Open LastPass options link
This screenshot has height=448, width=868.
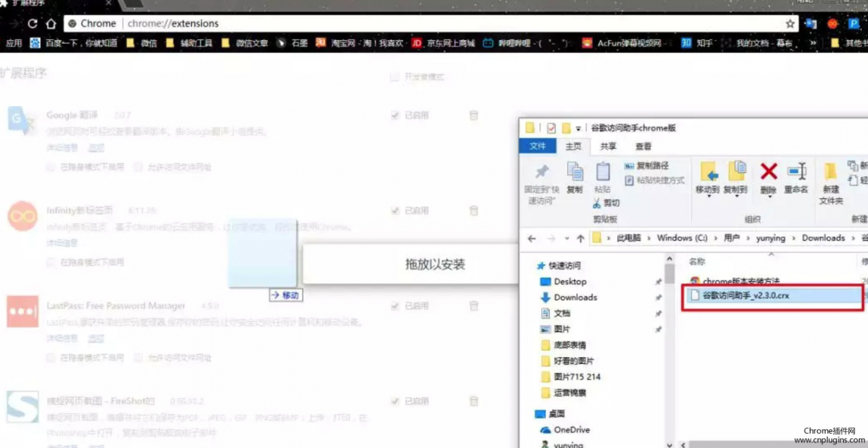pos(96,338)
